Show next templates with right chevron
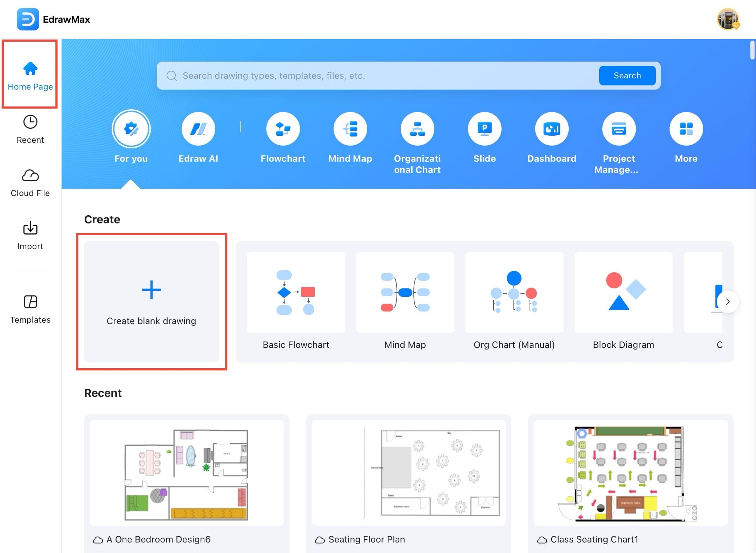Screen dimensions: 756x553 (x=728, y=302)
